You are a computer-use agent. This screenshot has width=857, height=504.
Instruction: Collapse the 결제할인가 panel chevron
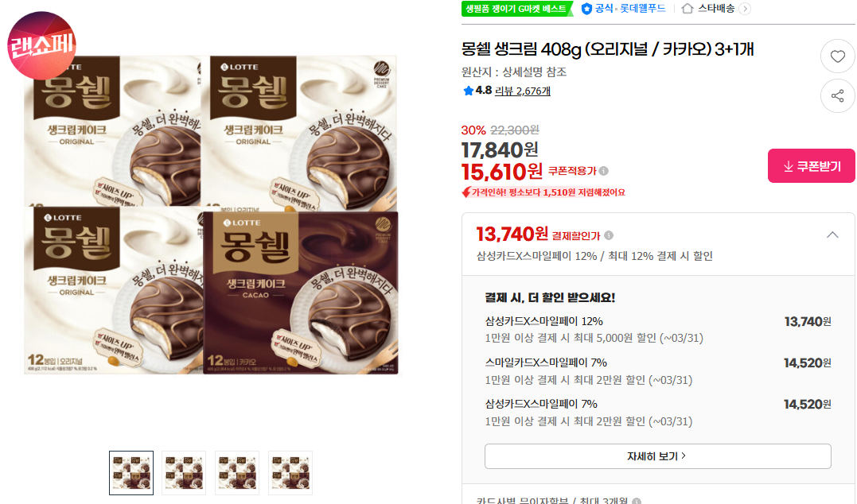pos(832,235)
